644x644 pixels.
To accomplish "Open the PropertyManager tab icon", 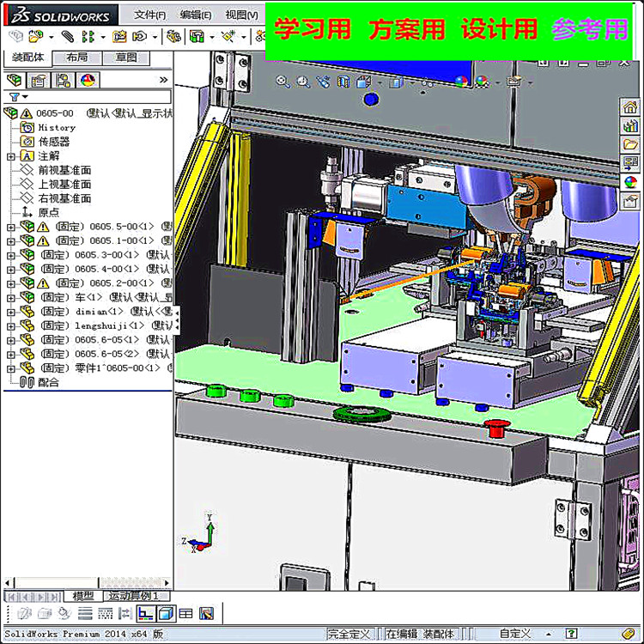I will pos(38,80).
